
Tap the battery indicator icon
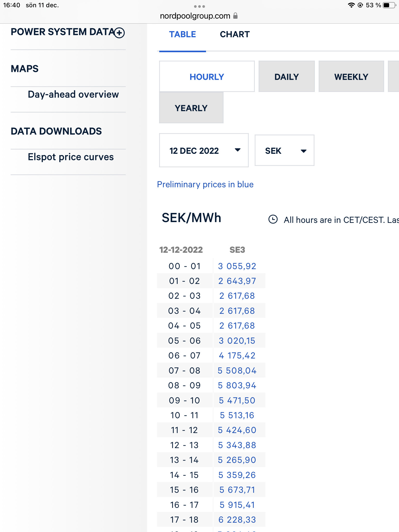(389, 5)
